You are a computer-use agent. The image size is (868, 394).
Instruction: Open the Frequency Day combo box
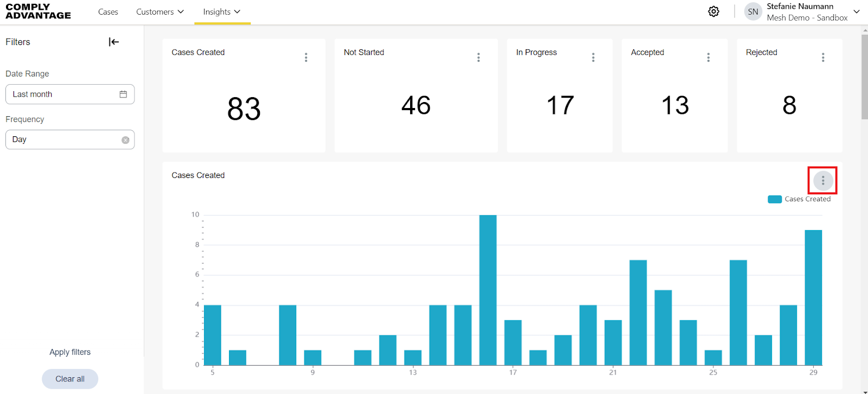click(70, 139)
